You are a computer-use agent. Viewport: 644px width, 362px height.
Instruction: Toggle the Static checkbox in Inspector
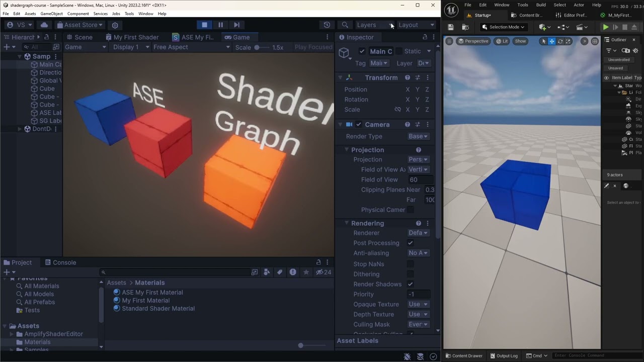399,51
